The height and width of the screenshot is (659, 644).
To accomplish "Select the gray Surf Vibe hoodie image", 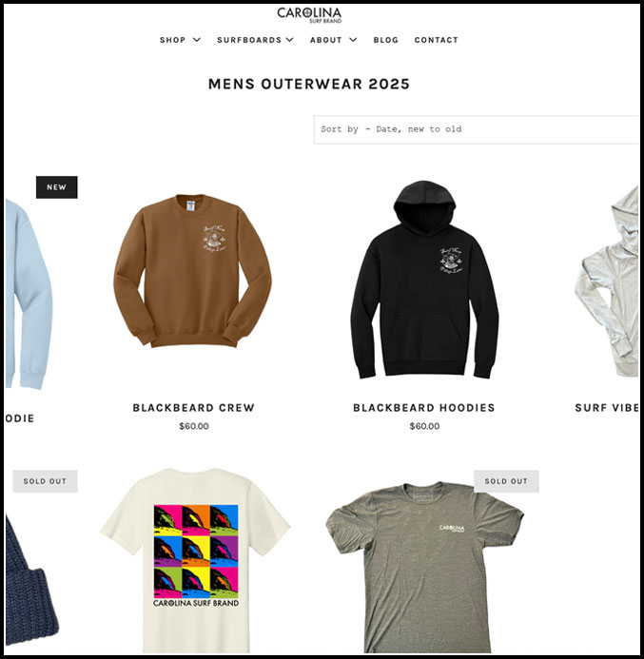I will pos(608,281).
